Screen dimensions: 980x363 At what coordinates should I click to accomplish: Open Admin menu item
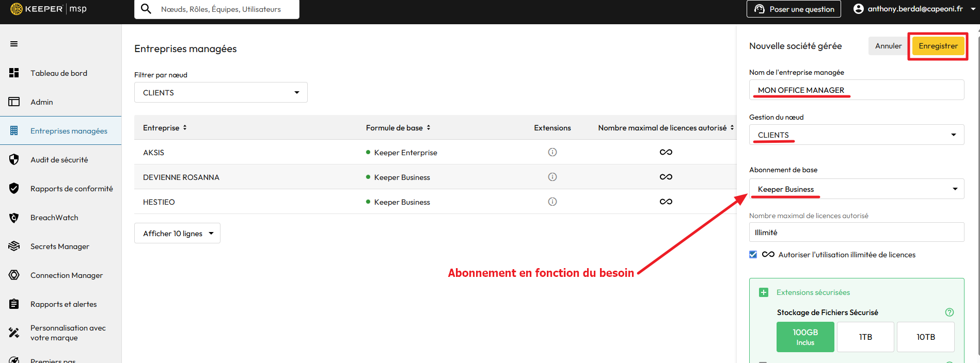[60, 102]
